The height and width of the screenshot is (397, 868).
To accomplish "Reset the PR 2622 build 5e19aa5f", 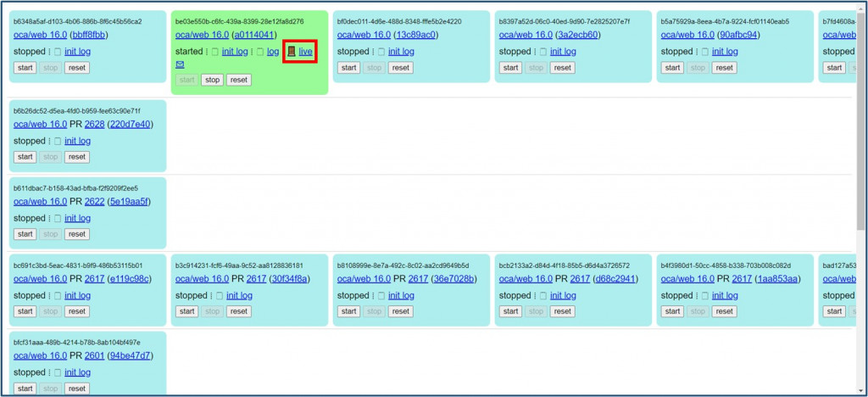I will coord(77,234).
